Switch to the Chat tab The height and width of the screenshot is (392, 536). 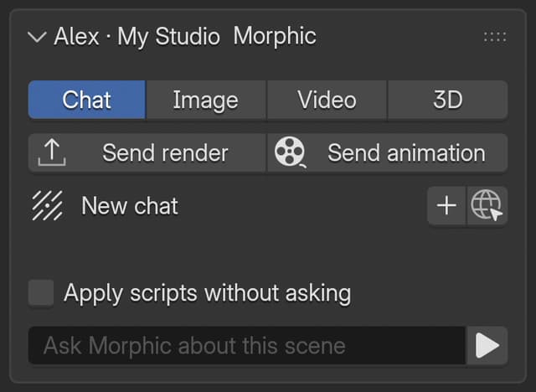point(87,100)
